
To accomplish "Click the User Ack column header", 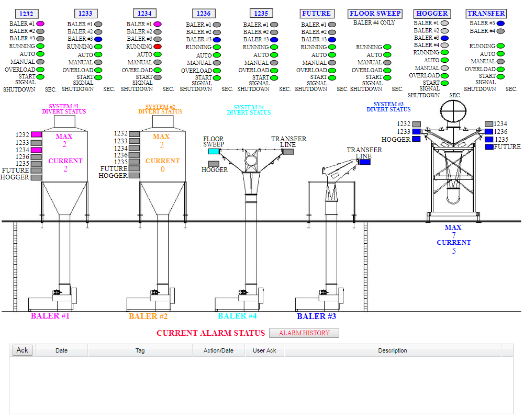I will click(x=264, y=350).
